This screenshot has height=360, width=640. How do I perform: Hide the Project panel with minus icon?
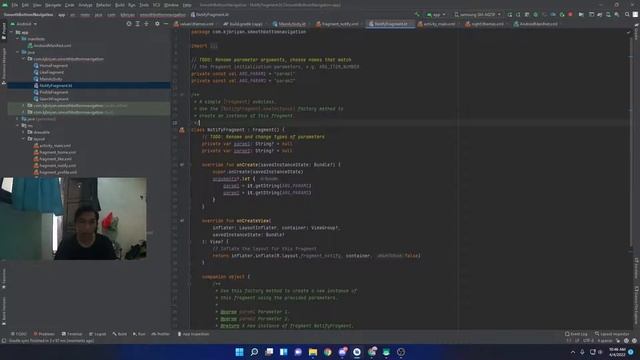point(166,24)
